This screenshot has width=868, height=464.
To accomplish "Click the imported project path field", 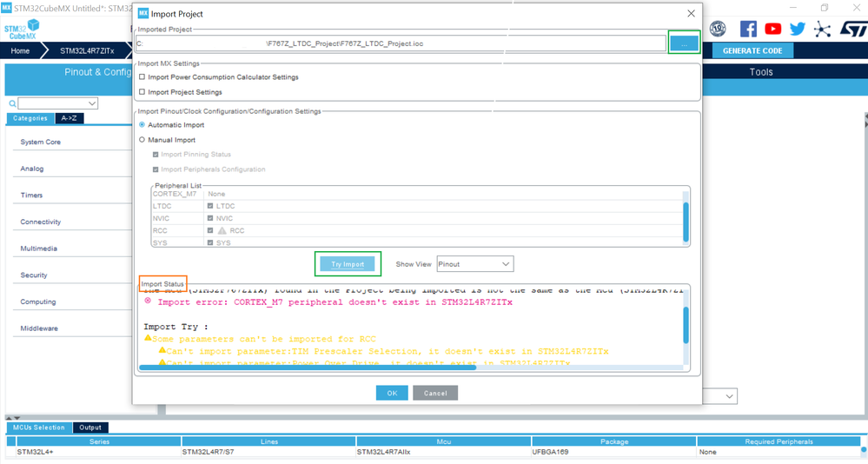I will [x=401, y=43].
